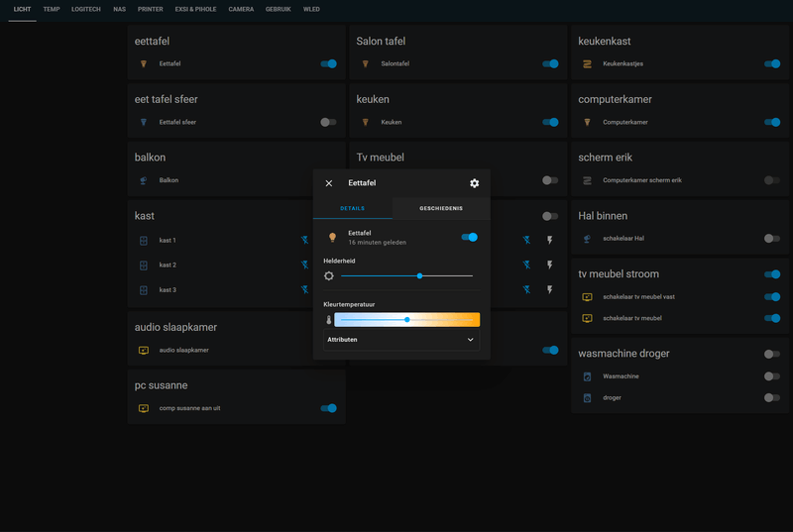Image resolution: width=793 pixels, height=532 pixels.
Task: Click the lightbulb icon in Eettafel dialog
Action: 332,237
